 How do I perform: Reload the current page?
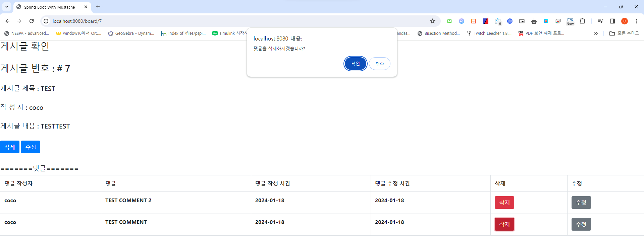pos(32,21)
